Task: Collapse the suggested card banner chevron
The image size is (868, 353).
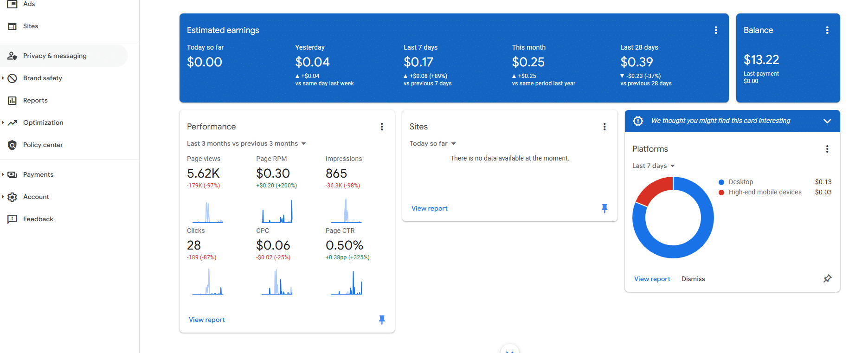Action: tap(827, 121)
